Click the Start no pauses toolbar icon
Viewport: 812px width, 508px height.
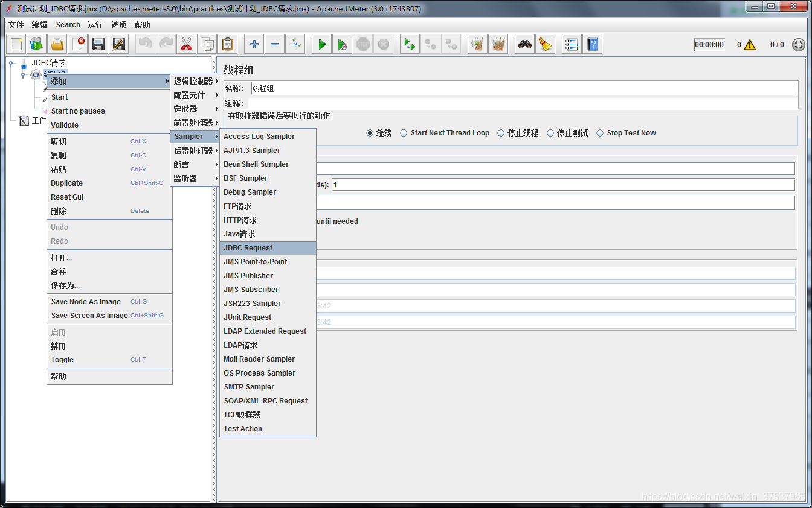343,44
